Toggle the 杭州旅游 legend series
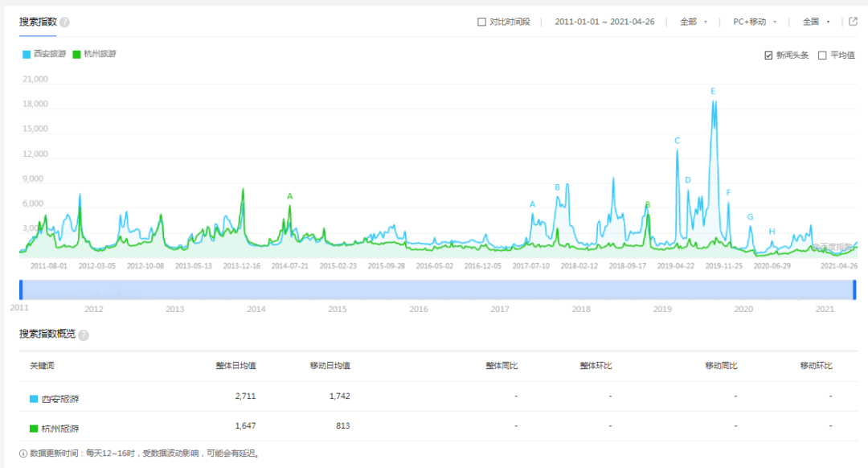868x468 pixels. click(94, 54)
